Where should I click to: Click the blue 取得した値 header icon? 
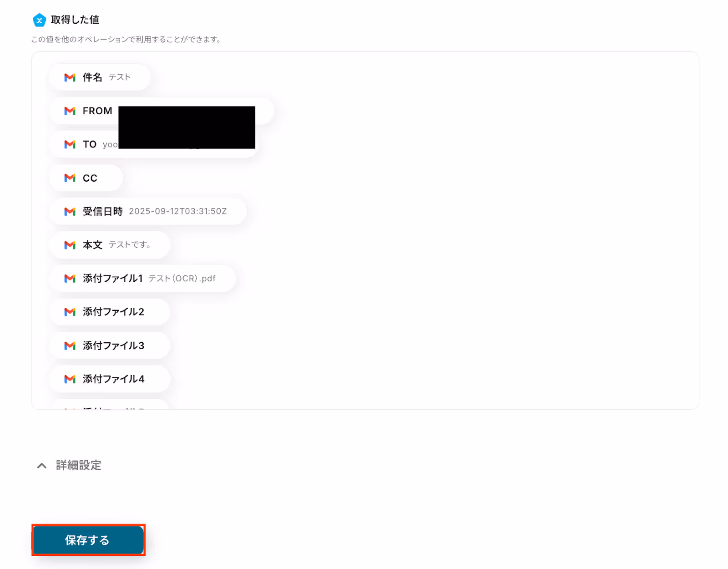pos(40,20)
